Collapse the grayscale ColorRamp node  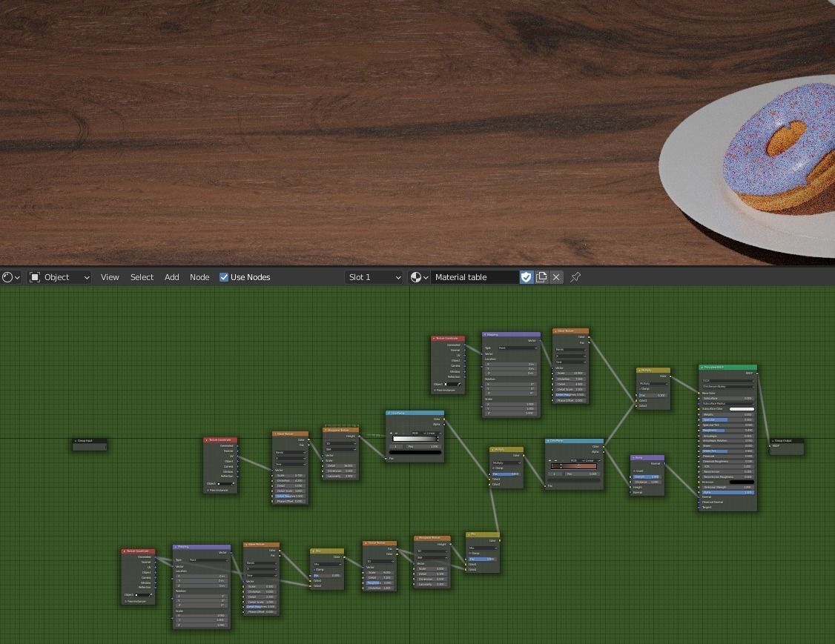(x=389, y=413)
